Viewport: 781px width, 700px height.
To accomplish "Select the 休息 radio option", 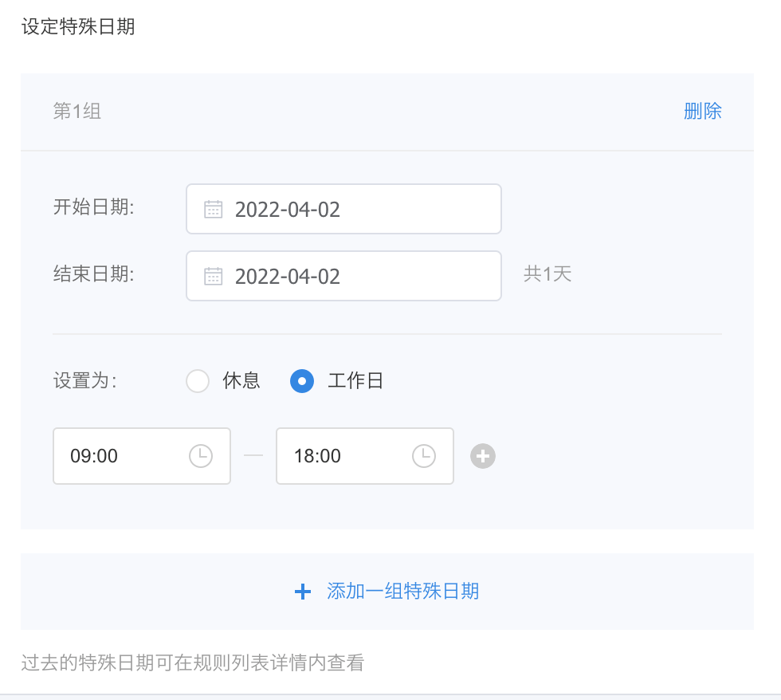I will pos(198,381).
